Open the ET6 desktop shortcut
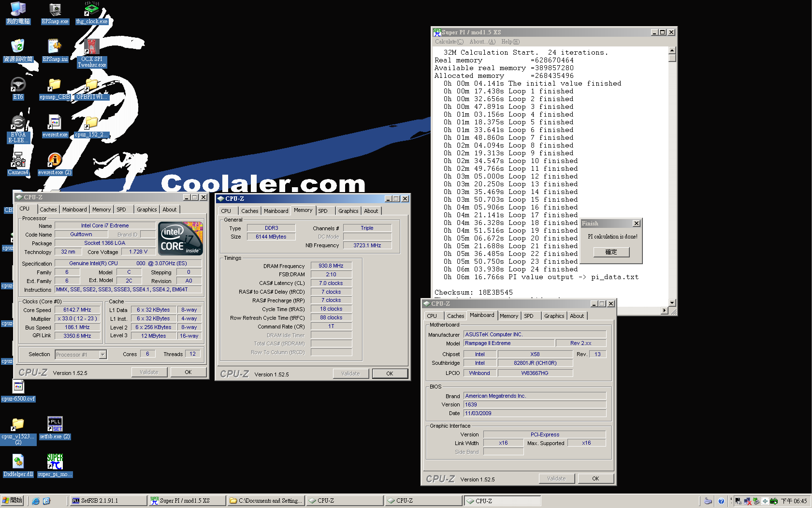Screen dimensions: 812x508 18,89
